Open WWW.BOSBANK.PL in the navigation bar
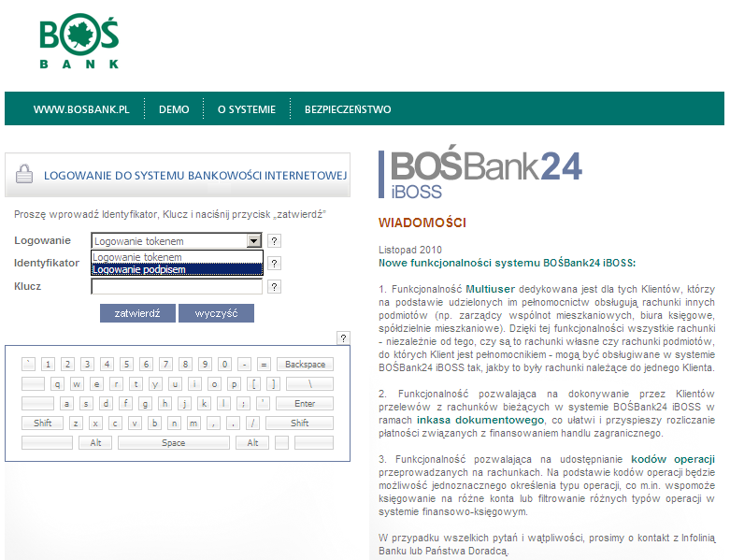The width and height of the screenshot is (730, 560). (x=81, y=109)
